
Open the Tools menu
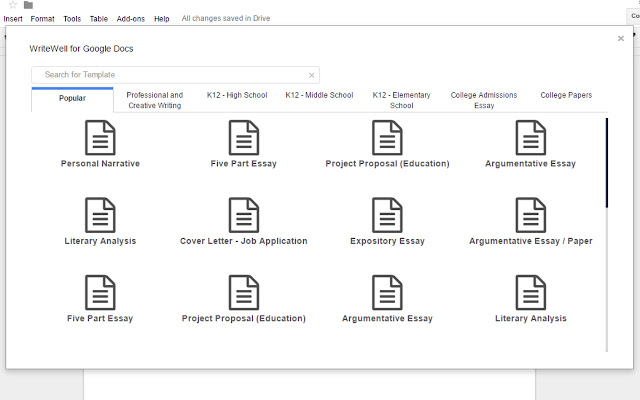pos(72,19)
